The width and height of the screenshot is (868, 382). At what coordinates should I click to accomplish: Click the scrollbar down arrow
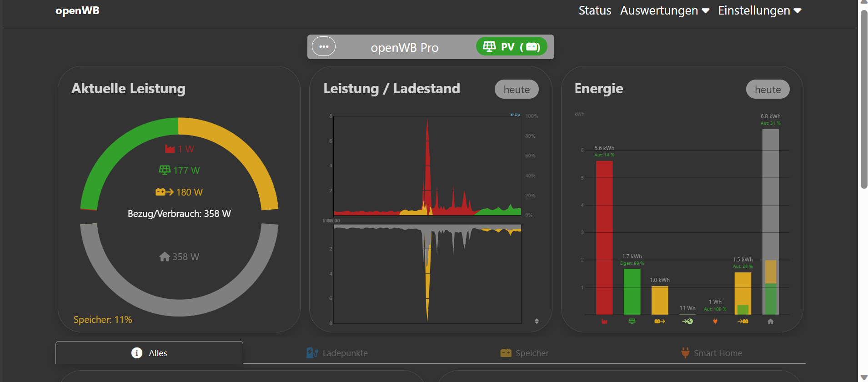click(864, 377)
